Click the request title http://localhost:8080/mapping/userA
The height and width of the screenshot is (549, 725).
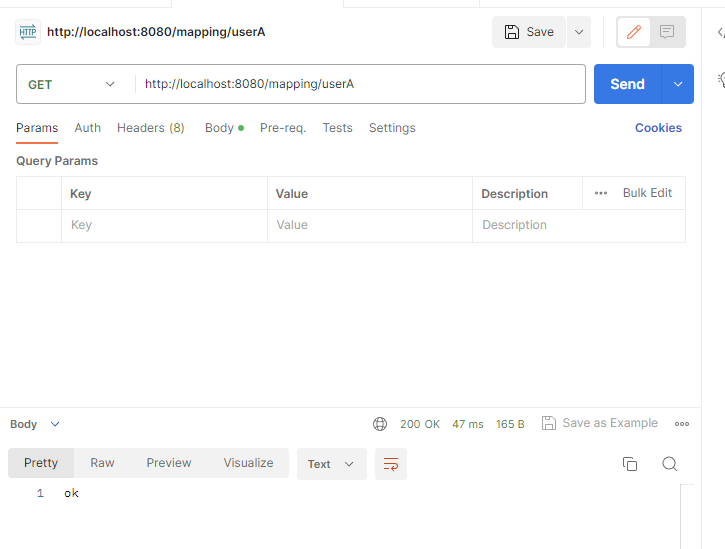pos(156,32)
